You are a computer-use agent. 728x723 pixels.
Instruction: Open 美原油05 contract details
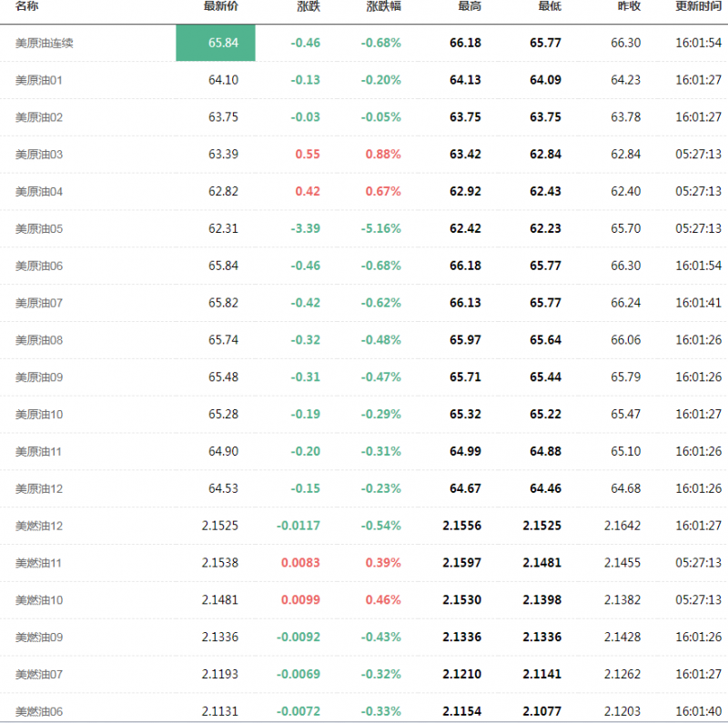pos(39,228)
